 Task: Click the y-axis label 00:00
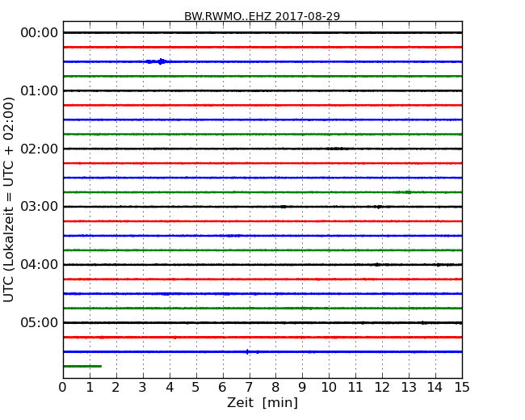pos(40,33)
